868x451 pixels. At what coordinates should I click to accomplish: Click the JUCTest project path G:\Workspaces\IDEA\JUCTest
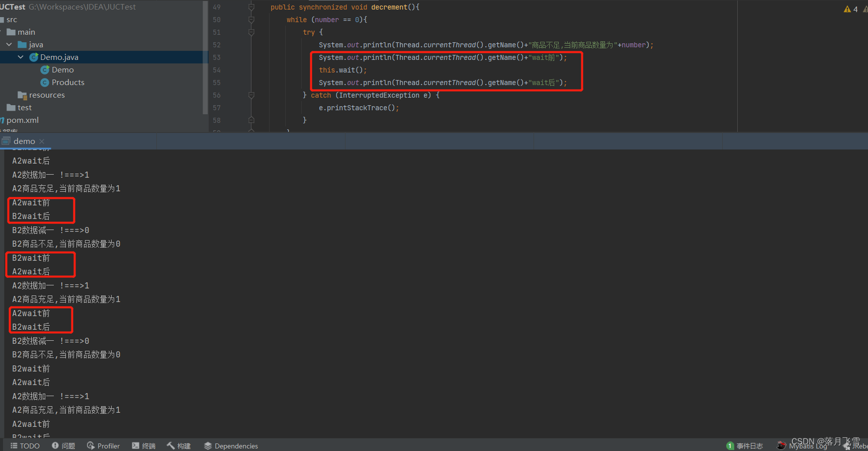click(82, 7)
